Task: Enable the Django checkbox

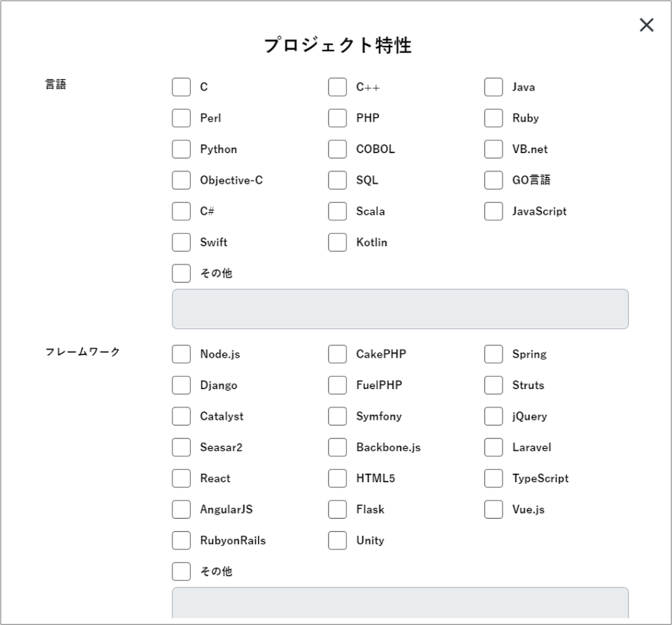Action: point(181,385)
